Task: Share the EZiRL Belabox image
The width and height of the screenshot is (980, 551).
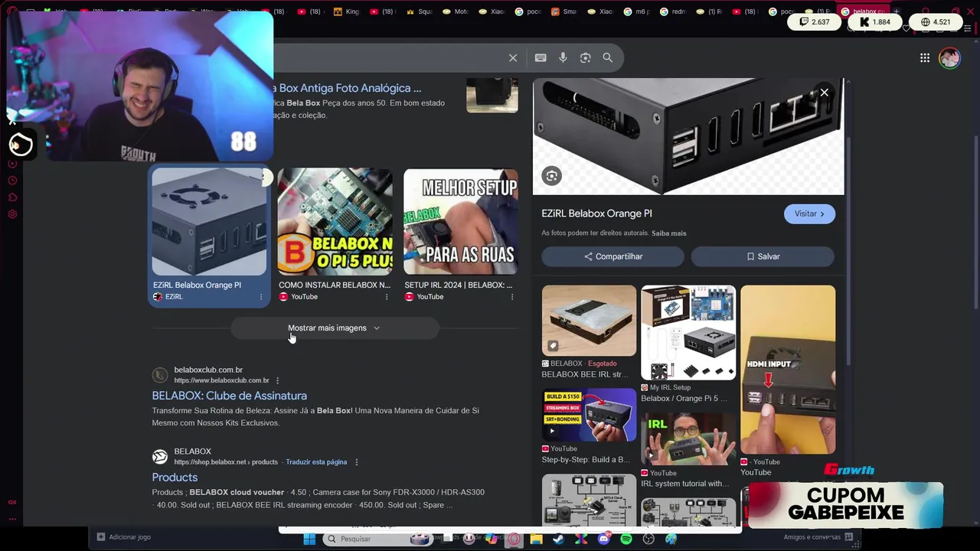Action: pos(613,256)
